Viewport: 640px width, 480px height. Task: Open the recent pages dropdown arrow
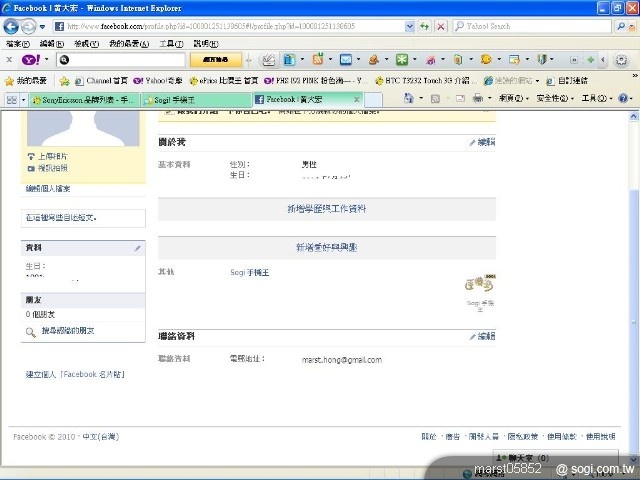point(42,27)
